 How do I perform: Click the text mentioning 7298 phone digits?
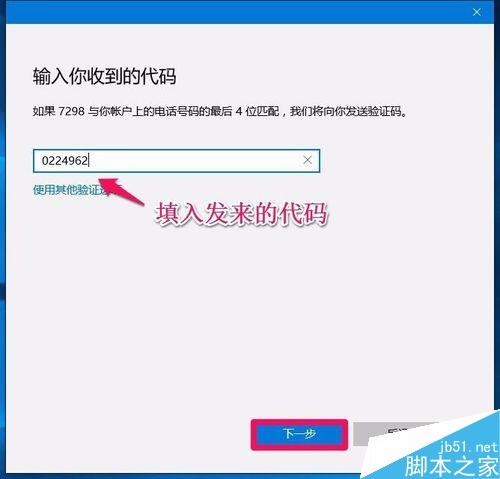(x=220, y=111)
